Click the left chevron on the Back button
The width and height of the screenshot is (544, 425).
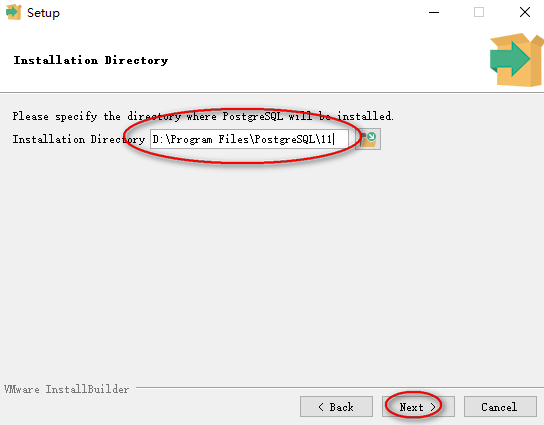[321, 407]
